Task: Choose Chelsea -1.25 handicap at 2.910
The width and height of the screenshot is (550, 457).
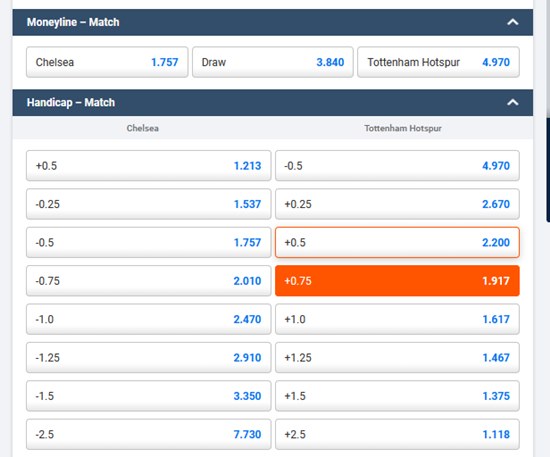Action: [148, 357]
